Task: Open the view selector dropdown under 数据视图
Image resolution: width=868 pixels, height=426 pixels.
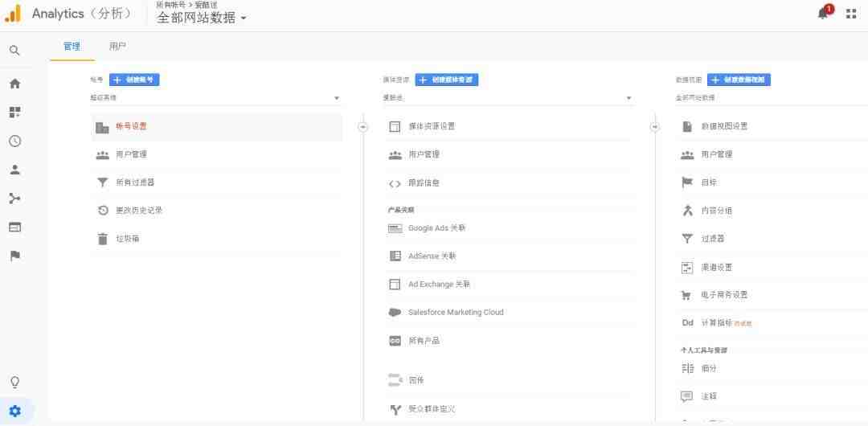Action: (772, 98)
